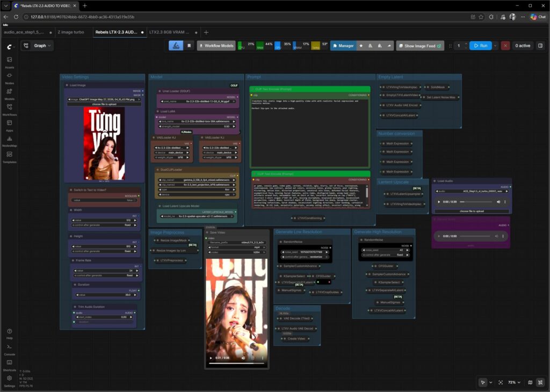Click the share arrow icon beside Manager
Image resolution: width=550 pixels, height=392 pixels.
(x=389, y=46)
